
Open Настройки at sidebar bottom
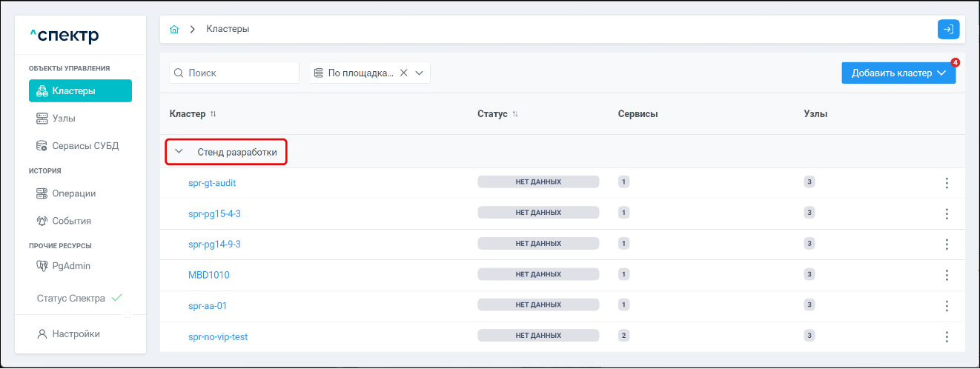click(x=76, y=334)
